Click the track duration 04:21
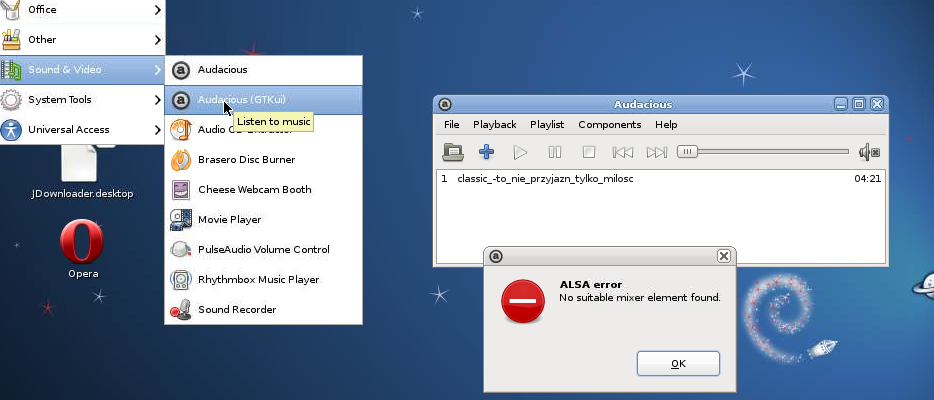The height and width of the screenshot is (400, 934). point(867,179)
